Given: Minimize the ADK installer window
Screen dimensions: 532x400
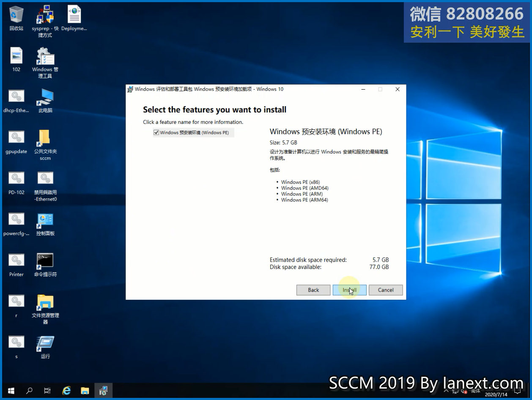Looking at the screenshot, I should [363, 89].
